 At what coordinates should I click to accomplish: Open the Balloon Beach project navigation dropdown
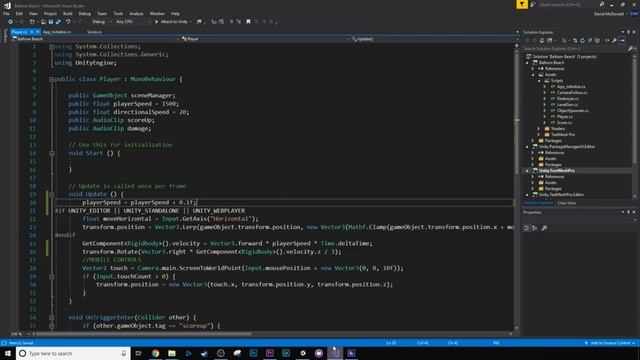click(95, 39)
